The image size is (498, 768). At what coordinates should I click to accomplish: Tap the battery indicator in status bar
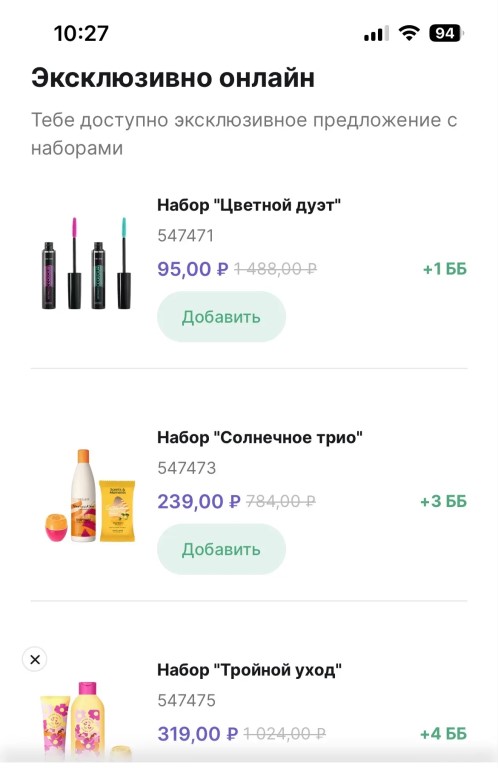click(446, 33)
